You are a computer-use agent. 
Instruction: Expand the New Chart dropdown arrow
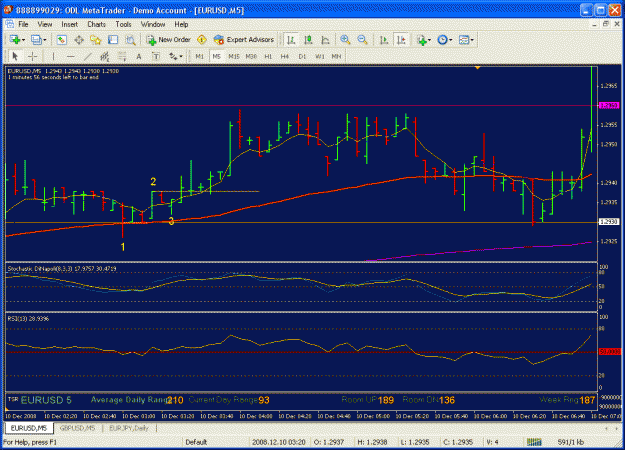(x=24, y=40)
